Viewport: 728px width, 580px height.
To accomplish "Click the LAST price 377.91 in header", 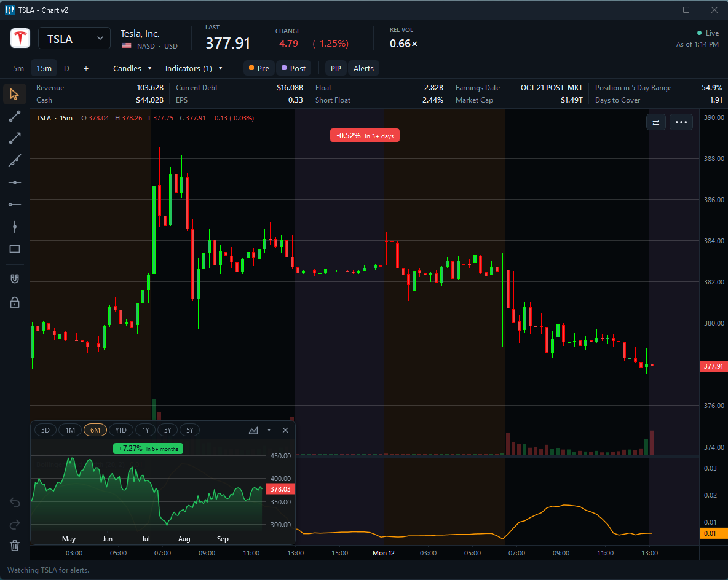I will point(228,43).
